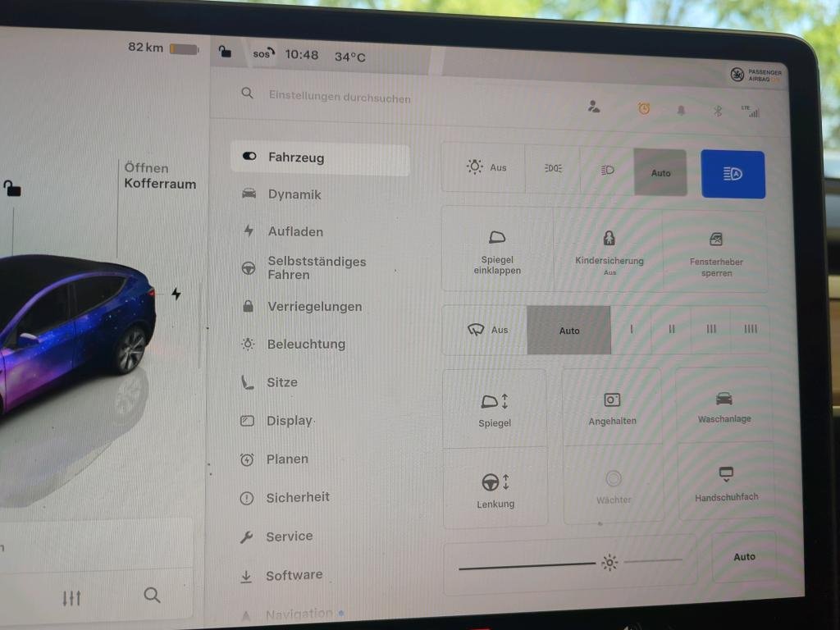Open the Dynamik settings section
The width and height of the screenshot is (840, 630).
pyautogui.click(x=282, y=194)
